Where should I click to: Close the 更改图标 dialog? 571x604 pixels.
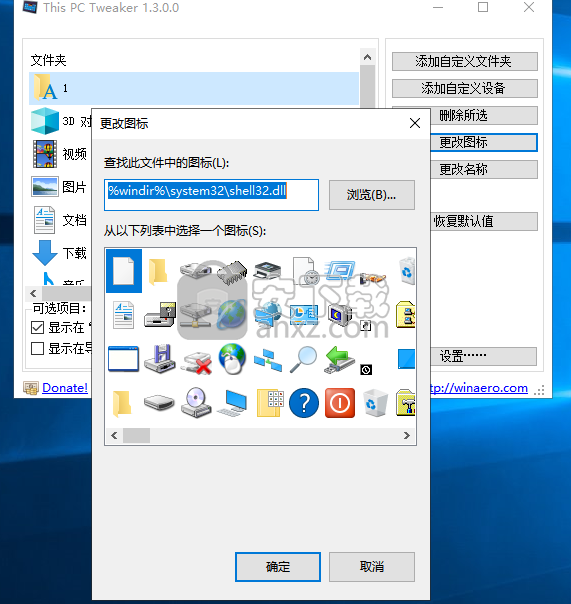[415, 123]
